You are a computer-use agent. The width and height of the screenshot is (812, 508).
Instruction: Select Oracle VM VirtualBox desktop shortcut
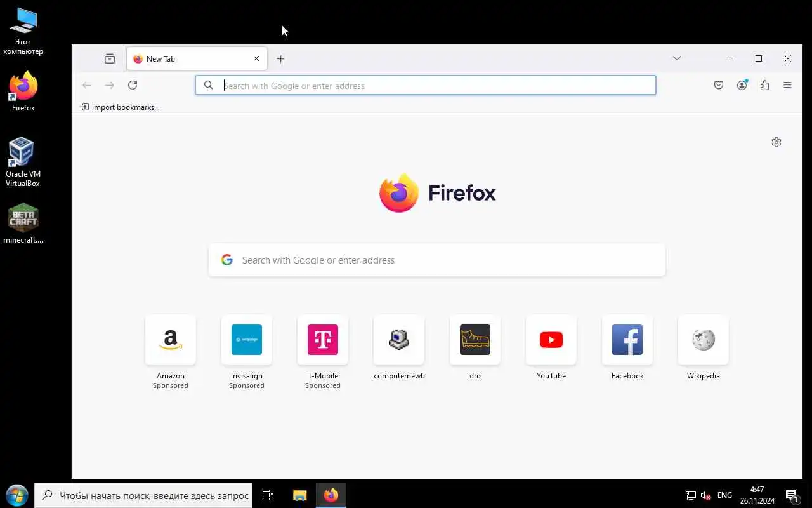click(x=23, y=163)
